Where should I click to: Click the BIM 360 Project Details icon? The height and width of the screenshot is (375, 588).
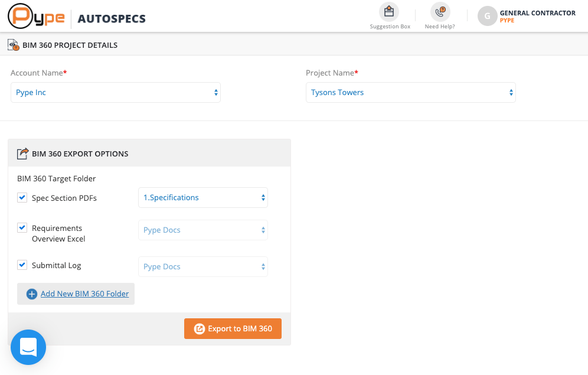(x=13, y=45)
